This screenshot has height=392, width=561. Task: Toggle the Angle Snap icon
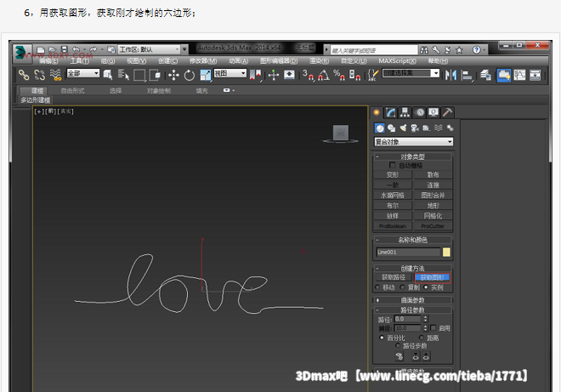324,75
